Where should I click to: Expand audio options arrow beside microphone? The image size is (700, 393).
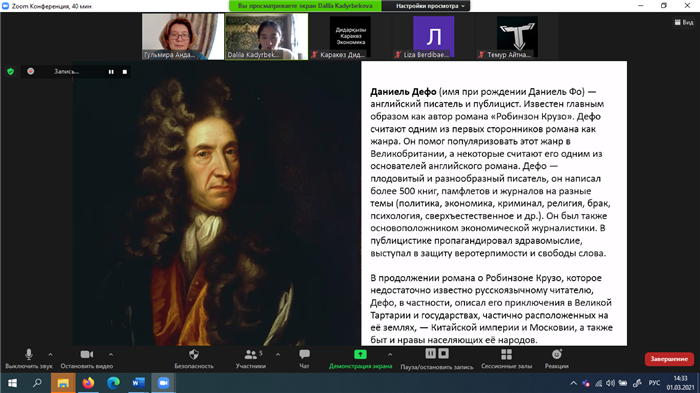click(50, 355)
